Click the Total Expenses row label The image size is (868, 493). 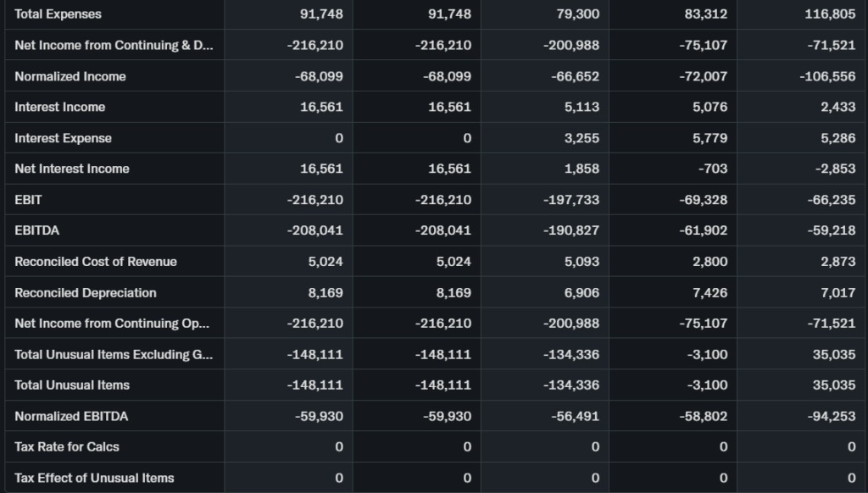[x=58, y=14]
